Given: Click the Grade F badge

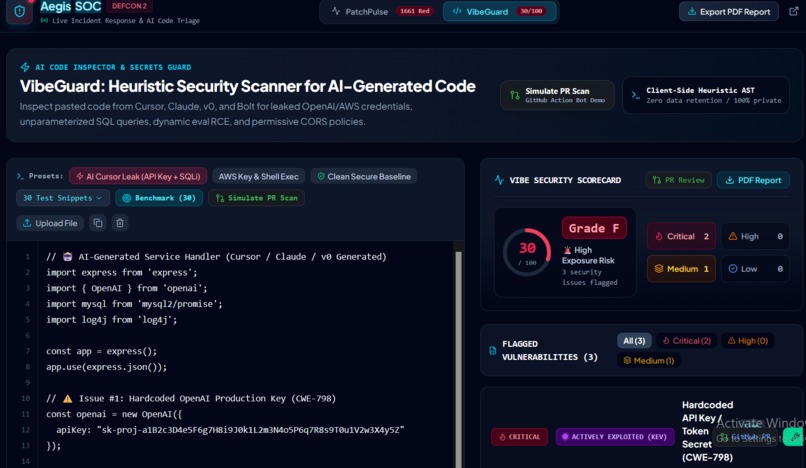Looking at the screenshot, I should click(594, 228).
